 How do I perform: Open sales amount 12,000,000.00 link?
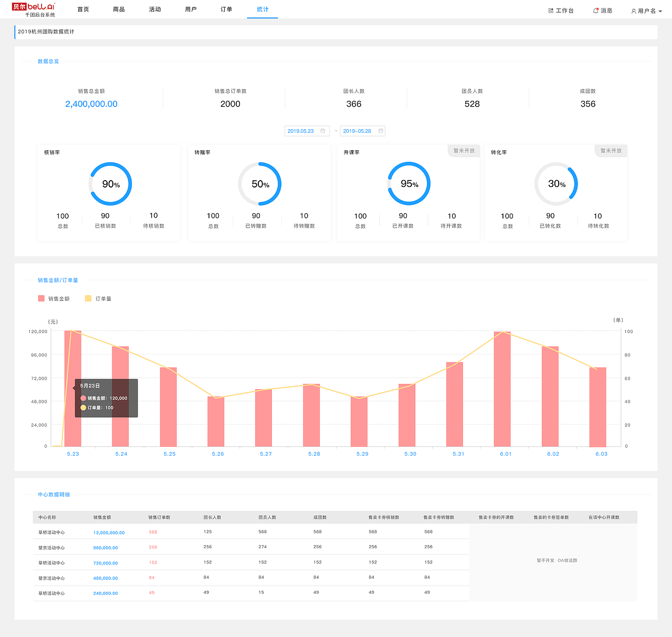[109, 532]
